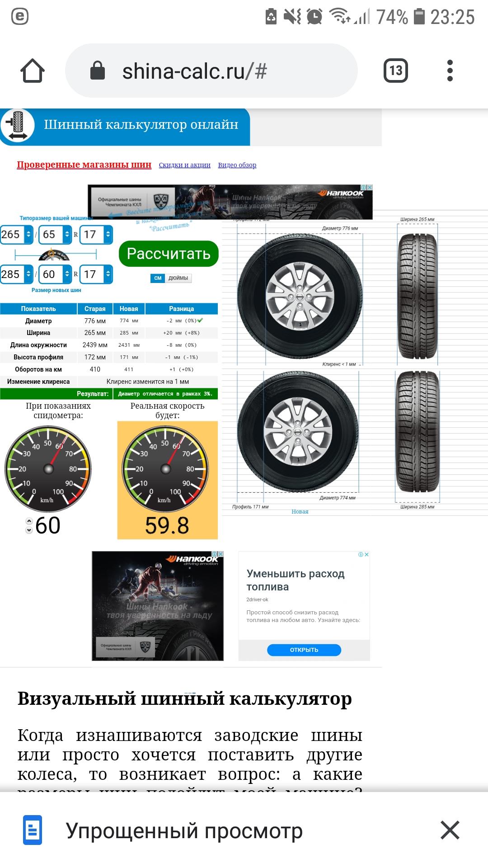Open the Chrome three-dot menu
The width and height of the screenshot is (488, 868).
pyautogui.click(x=450, y=71)
